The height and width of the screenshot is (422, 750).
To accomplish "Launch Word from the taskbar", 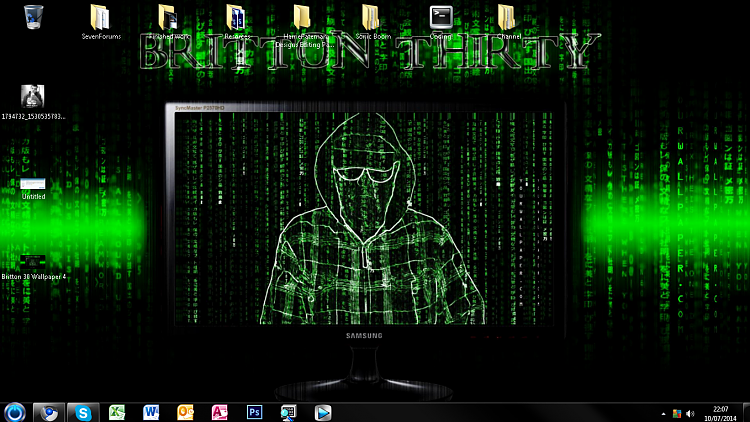I will 151,412.
